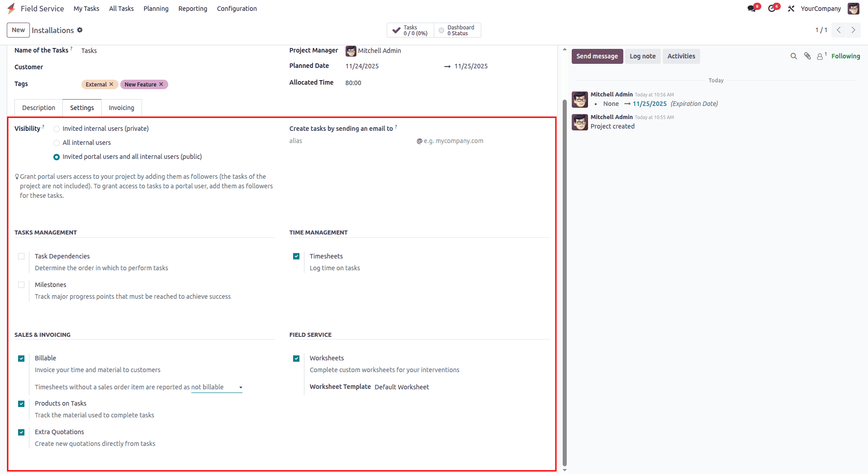
Task: Open the gear icon next to Installations
Action: point(80,30)
